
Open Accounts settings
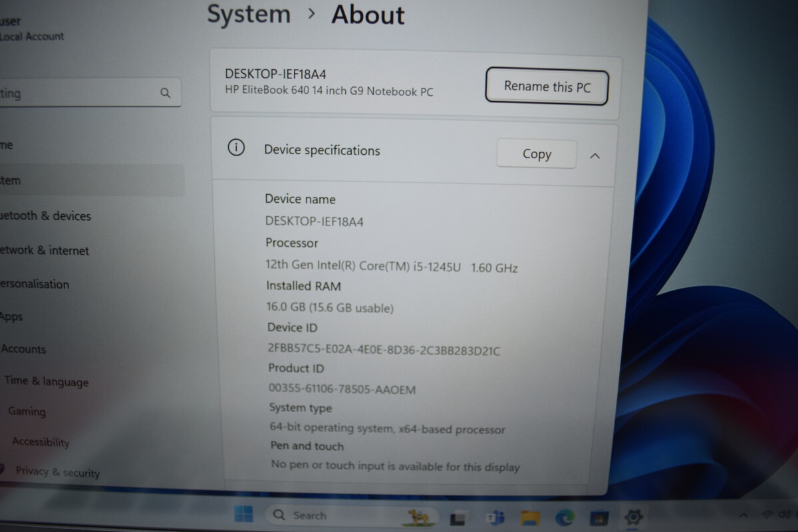tap(23, 349)
